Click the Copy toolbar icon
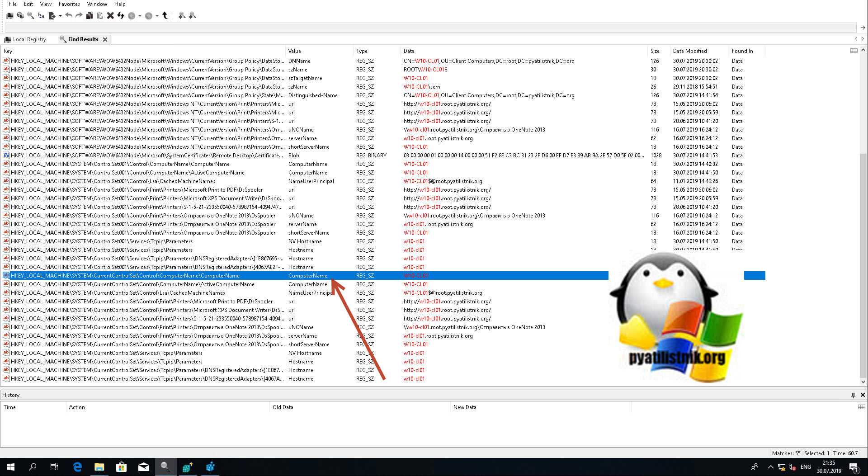The width and height of the screenshot is (868, 476). pos(90,16)
